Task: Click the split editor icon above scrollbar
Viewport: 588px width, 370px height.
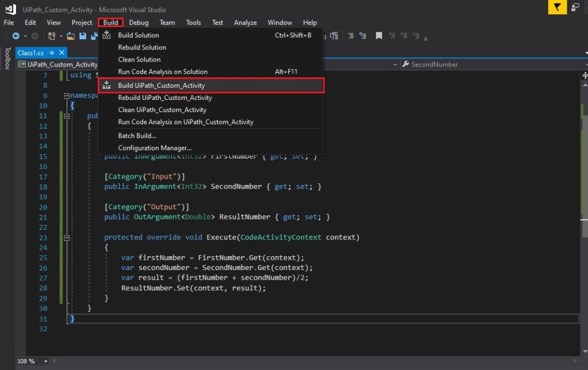Action: 585,76
